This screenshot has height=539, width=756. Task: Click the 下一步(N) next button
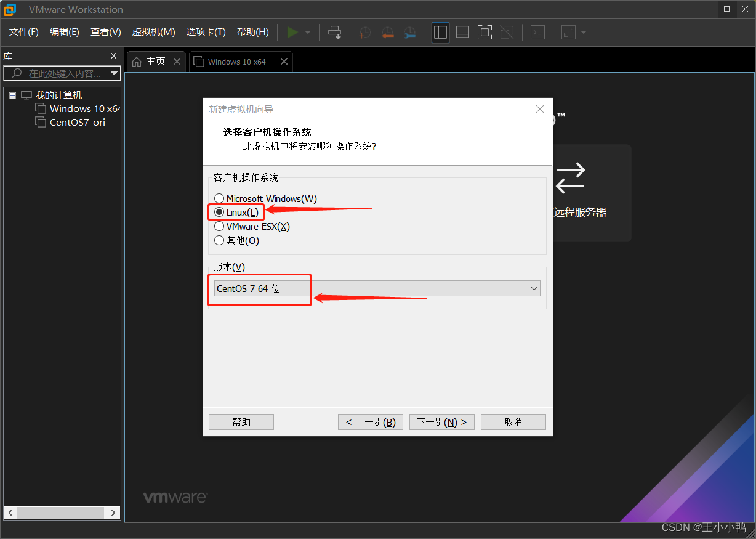pos(441,422)
